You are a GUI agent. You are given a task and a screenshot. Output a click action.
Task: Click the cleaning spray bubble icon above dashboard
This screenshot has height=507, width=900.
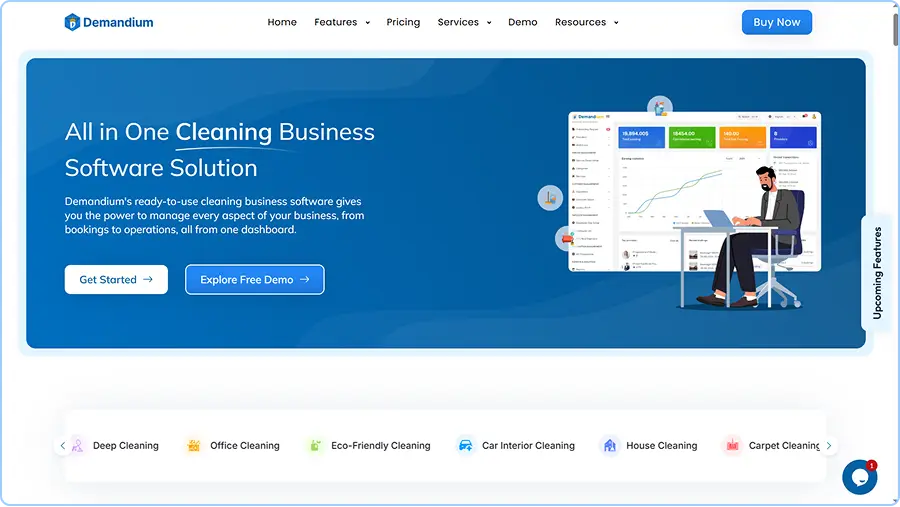pyautogui.click(x=660, y=107)
